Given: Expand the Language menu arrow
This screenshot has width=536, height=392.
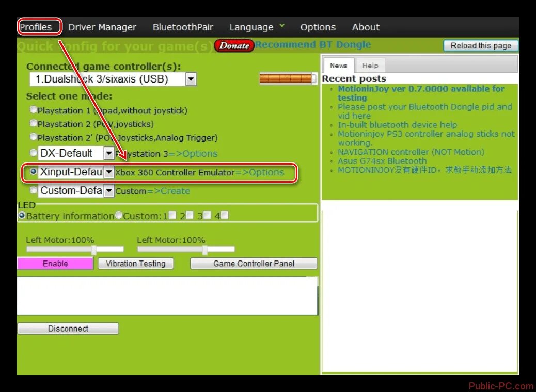Looking at the screenshot, I should pos(281,26).
